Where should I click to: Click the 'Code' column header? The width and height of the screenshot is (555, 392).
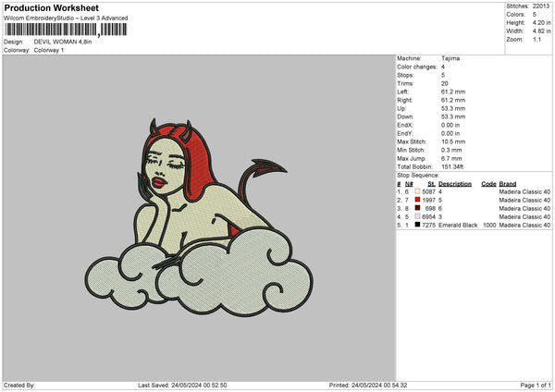[488, 184]
